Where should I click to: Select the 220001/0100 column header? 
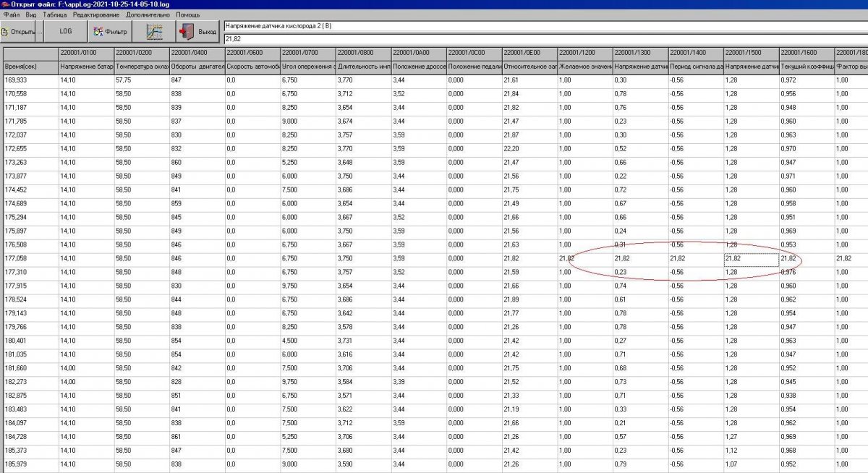[85, 52]
